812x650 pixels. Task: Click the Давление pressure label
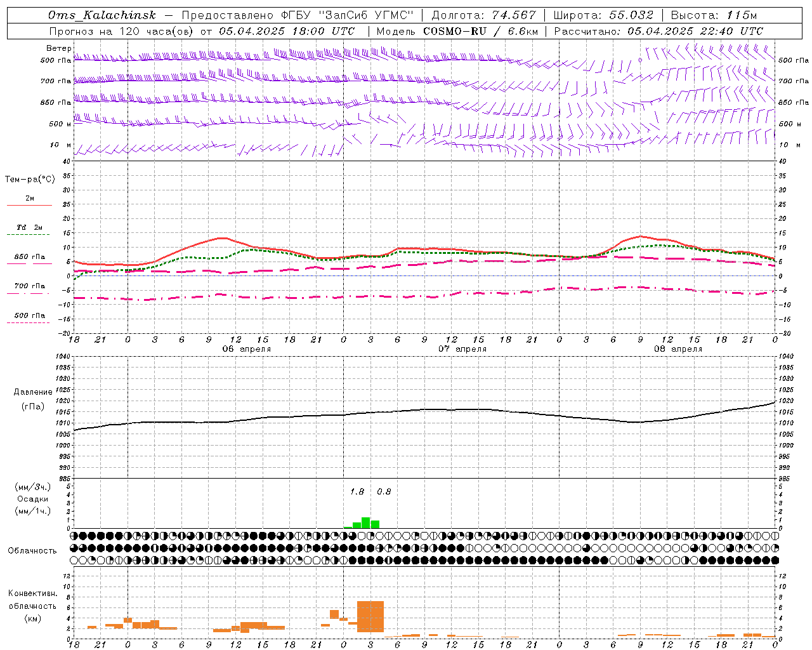(x=33, y=392)
